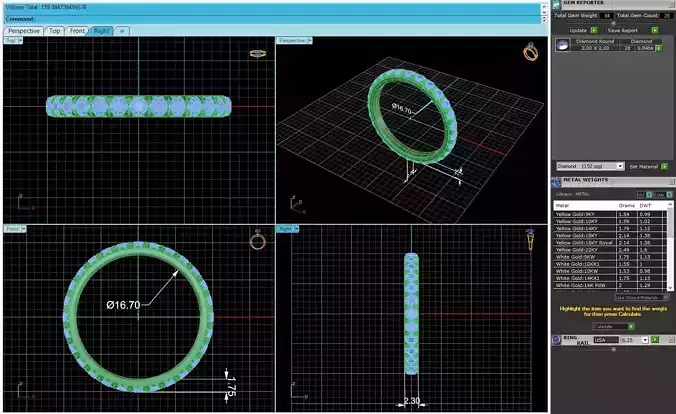
Task: Click the ring icon in Perspective viewport corner
Action: 531,51
